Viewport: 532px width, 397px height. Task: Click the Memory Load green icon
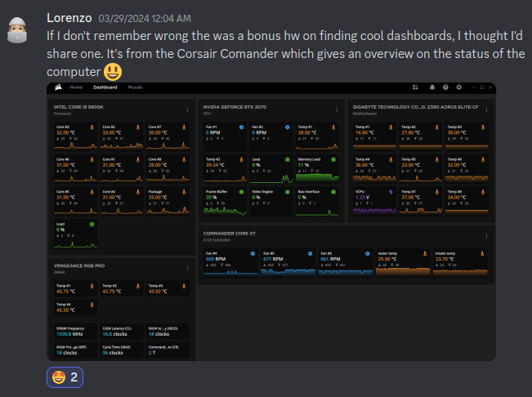pyautogui.click(x=333, y=159)
